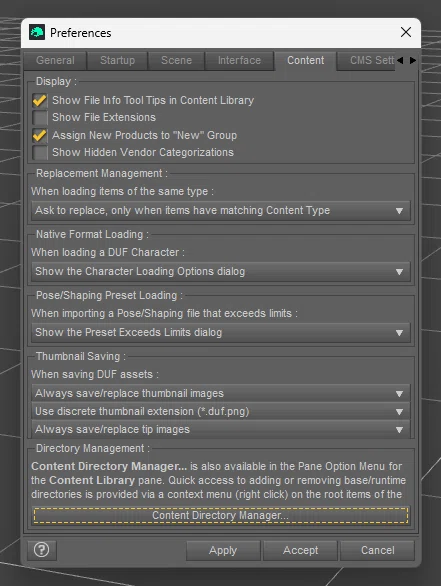Viewport: 441px width, 586px height.
Task: Select the Content tab
Action: pyautogui.click(x=305, y=61)
